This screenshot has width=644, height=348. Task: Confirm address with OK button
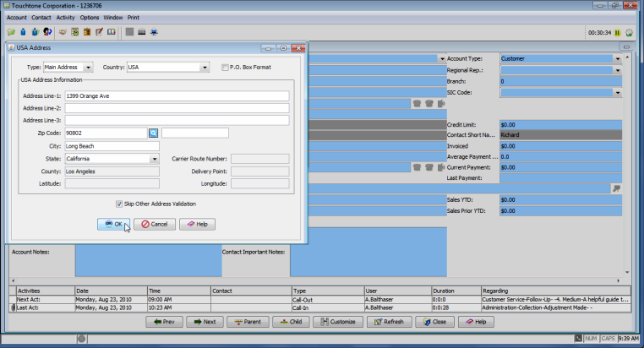tap(114, 224)
